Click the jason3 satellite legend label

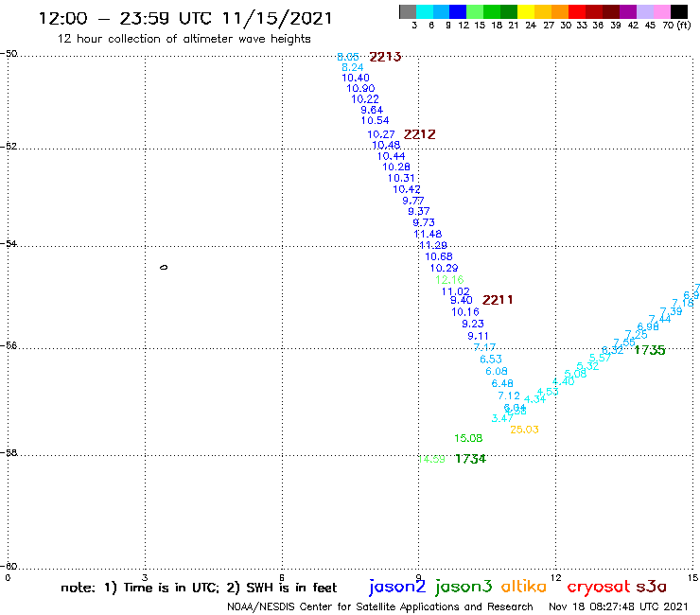coord(464,588)
